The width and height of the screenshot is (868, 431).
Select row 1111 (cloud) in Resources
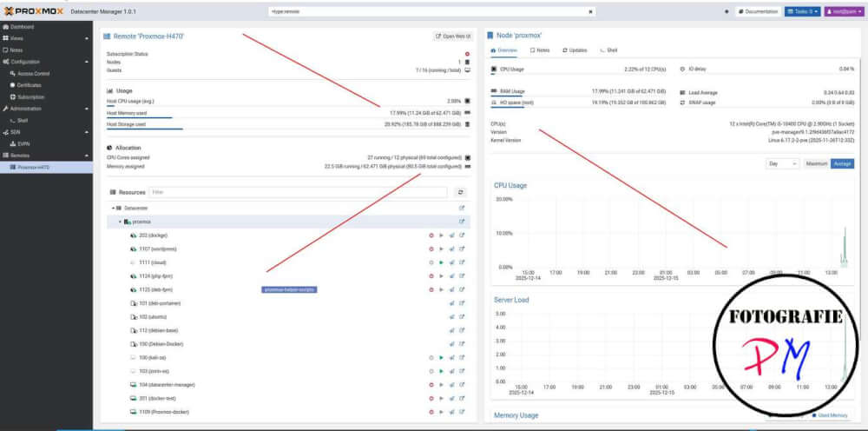point(289,262)
